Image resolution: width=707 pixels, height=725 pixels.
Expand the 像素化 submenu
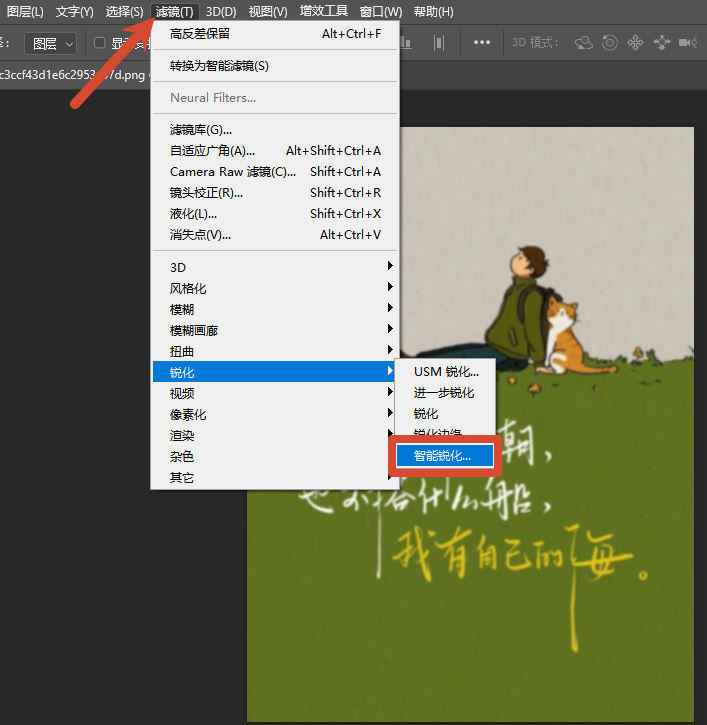(273, 414)
